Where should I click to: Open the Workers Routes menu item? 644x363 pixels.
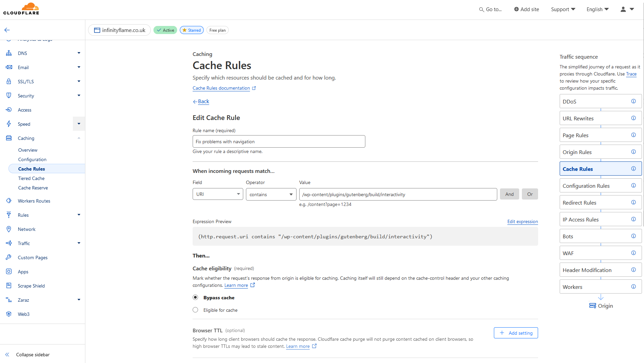coord(34,201)
